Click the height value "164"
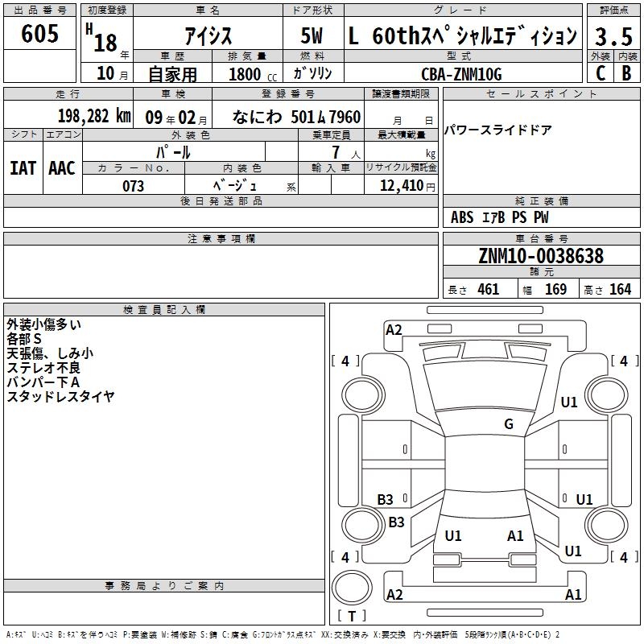The width and height of the screenshot is (644, 644). coord(620,290)
